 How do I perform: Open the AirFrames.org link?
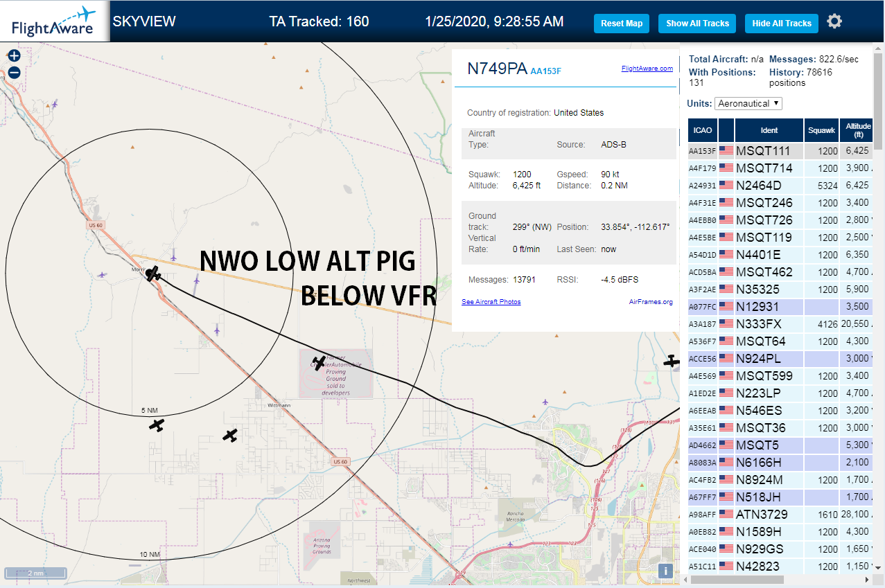click(x=651, y=302)
